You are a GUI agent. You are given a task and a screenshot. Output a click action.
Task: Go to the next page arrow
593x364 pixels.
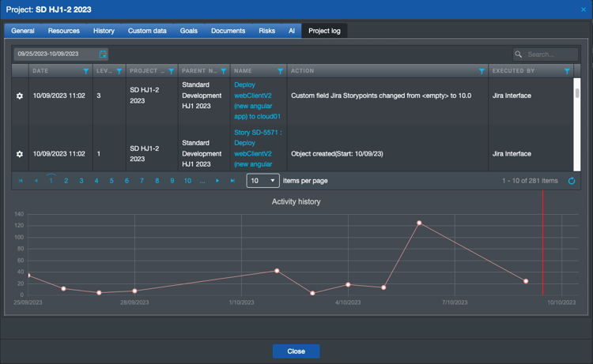pos(217,181)
